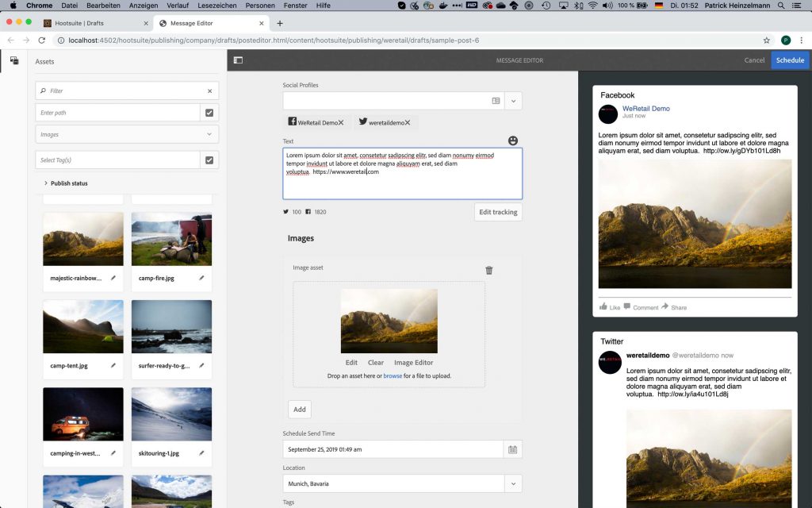Switch to the Hootsuite | Drafts tab

[x=95, y=23]
